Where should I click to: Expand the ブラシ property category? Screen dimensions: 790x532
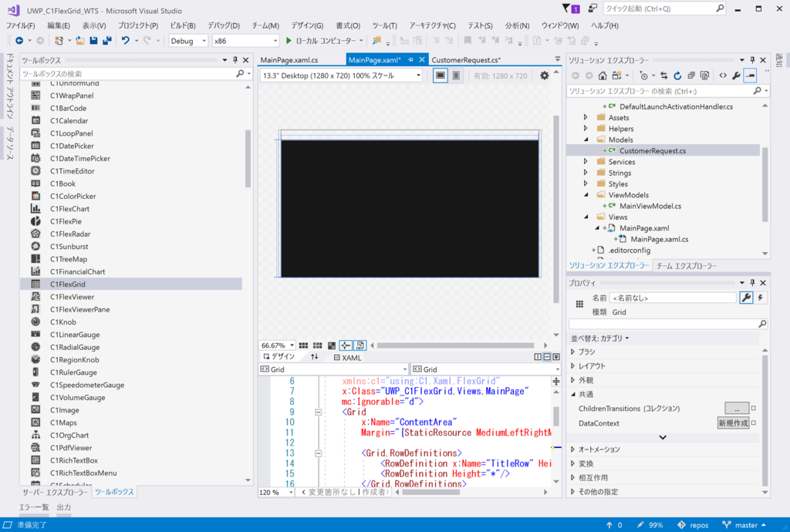(573, 352)
